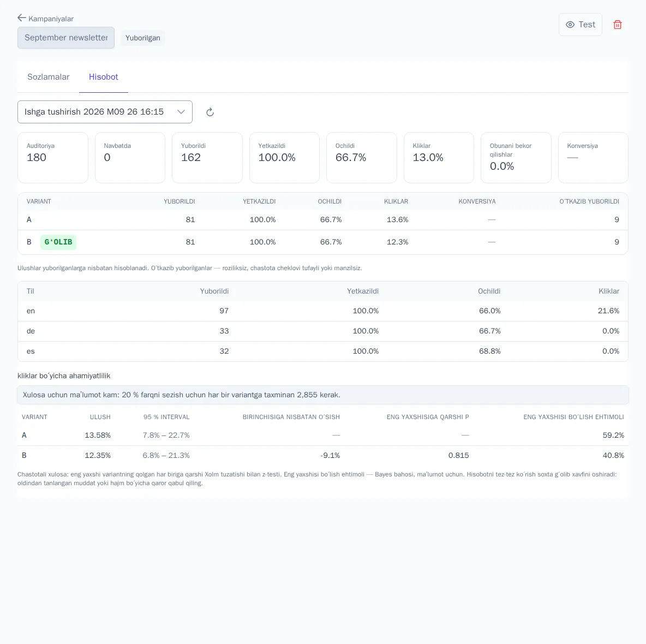This screenshot has height=644, width=646.
Task: Click the 7.8% – 22.7% interval
Action: tap(166, 435)
